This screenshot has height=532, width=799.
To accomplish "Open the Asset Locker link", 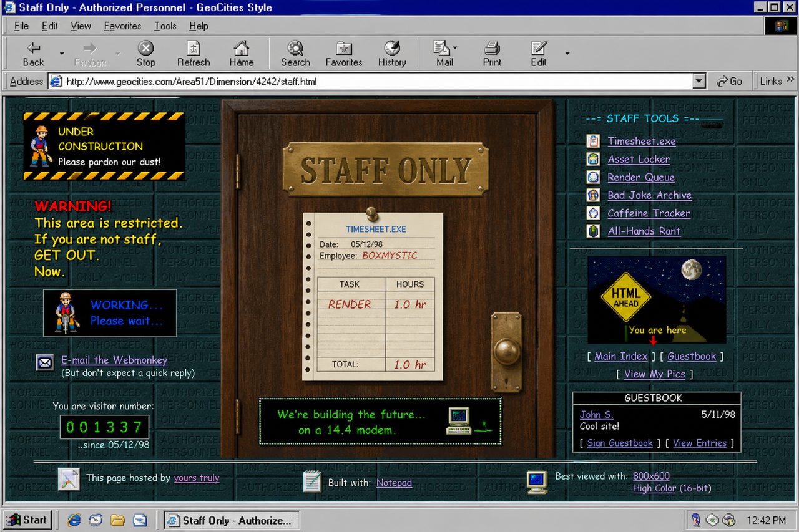I will [x=639, y=160].
